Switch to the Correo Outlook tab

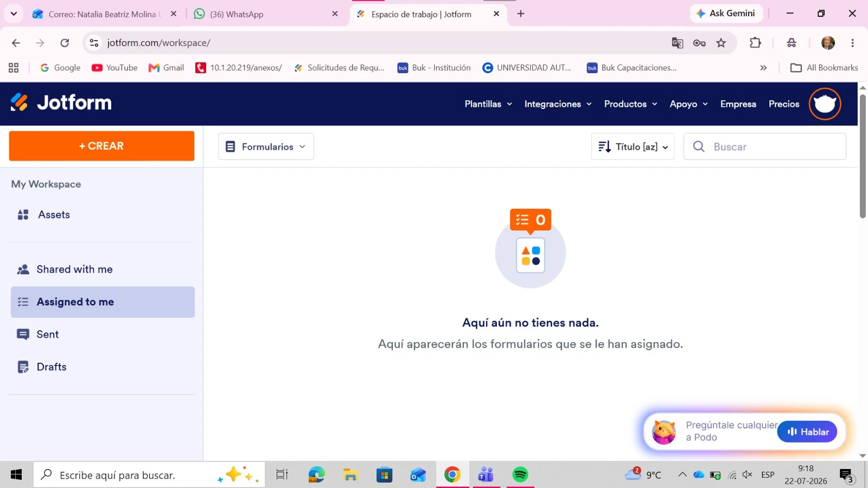tap(103, 14)
